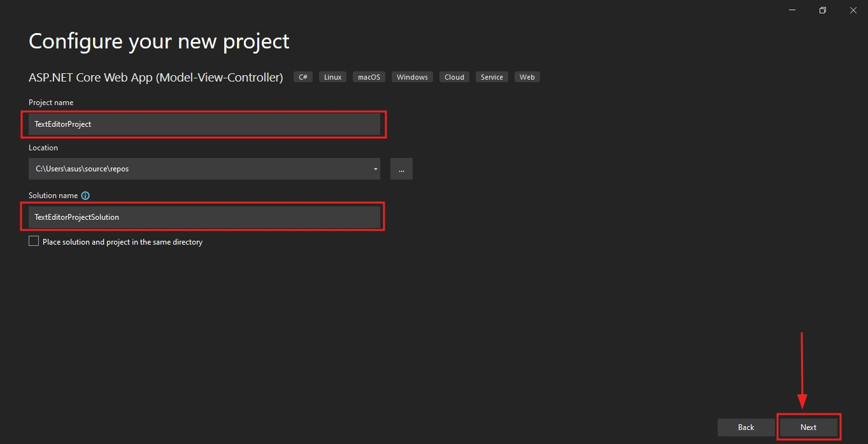Focus the Project name input field
The image size is (868, 444).
pyautogui.click(x=204, y=124)
